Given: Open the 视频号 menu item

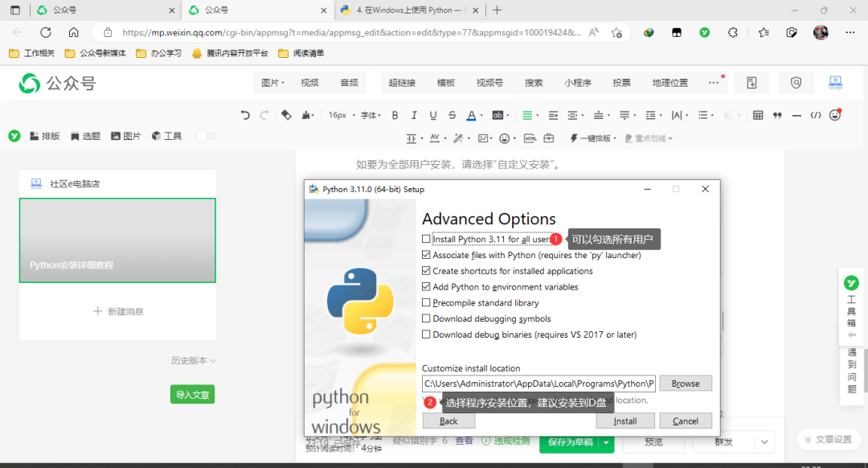Looking at the screenshot, I should click(x=490, y=83).
